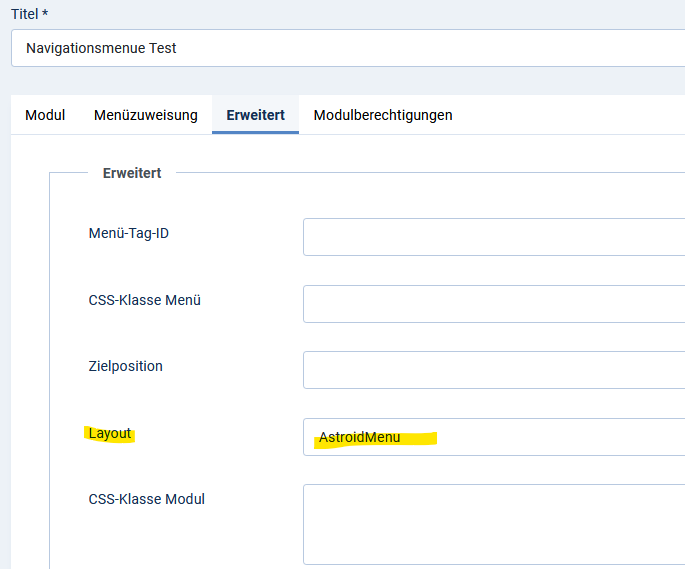The image size is (685, 569).
Task: Click the Menü-Tag-ID label
Action: pos(122,233)
